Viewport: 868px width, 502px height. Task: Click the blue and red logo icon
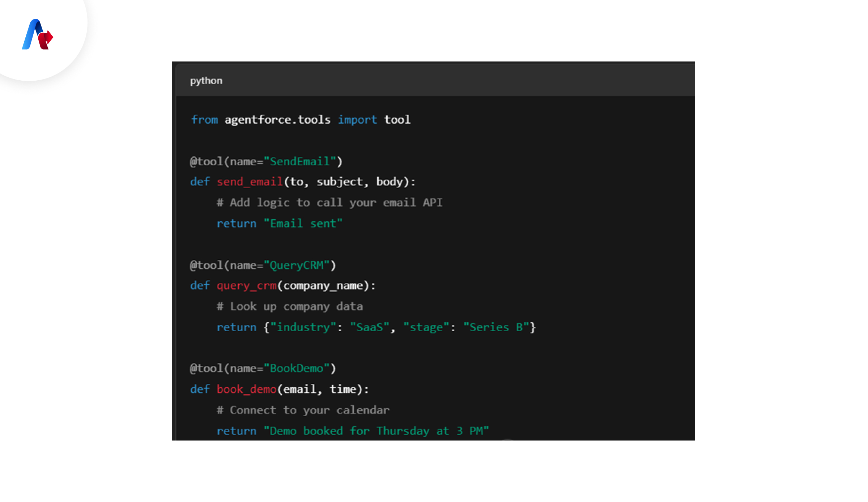(38, 34)
